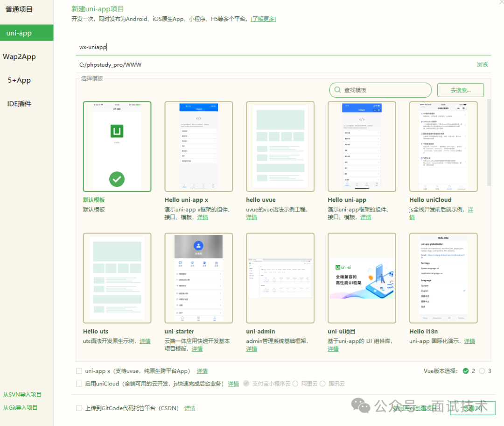Open 详情 link under uni-admin
Image resolution: width=504 pixels, height=426 pixels.
coord(252,349)
